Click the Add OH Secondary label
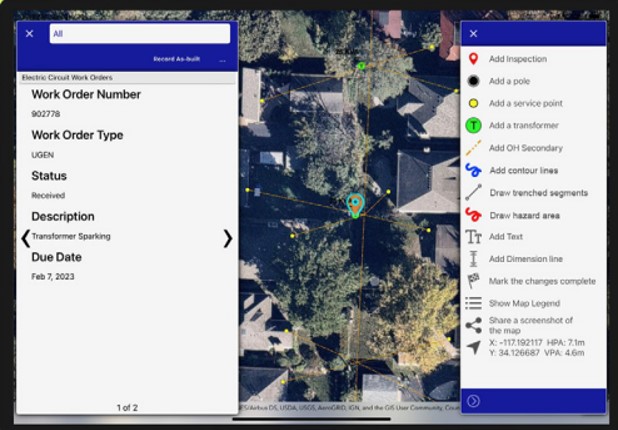This screenshot has width=618, height=430. coord(525,148)
